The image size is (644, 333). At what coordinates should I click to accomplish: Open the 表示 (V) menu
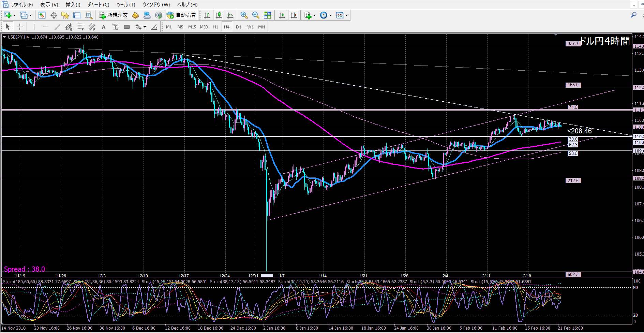[49, 4]
